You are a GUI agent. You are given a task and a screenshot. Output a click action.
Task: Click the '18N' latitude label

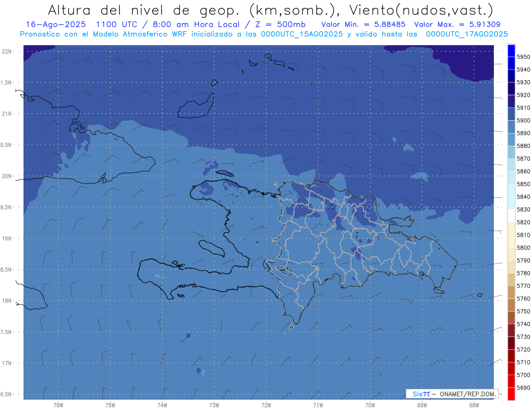tap(7, 301)
